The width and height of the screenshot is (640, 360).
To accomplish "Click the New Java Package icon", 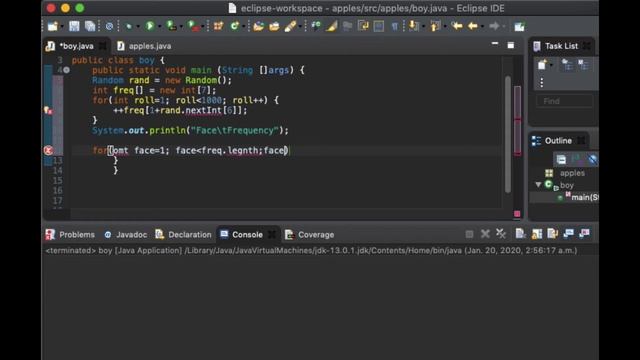I will click(x=218, y=27).
